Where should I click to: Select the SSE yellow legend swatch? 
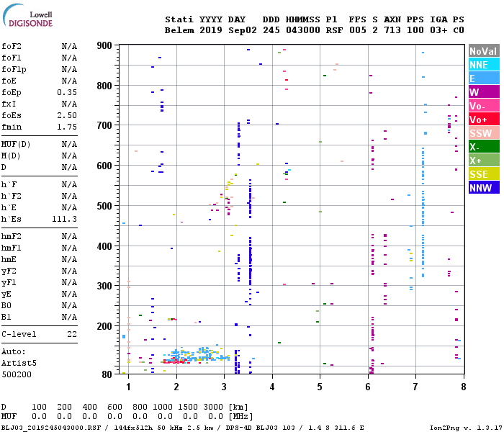[x=484, y=174]
